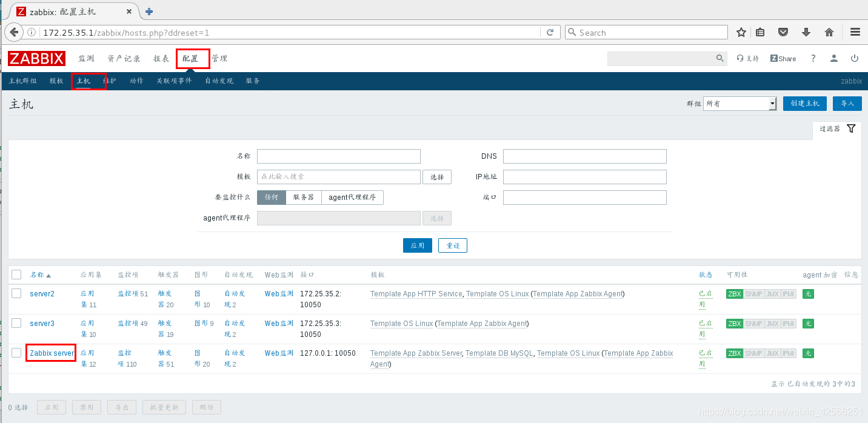Image resolution: width=868 pixels, height=423 pixels.
Task: Open a new browser tab with plus icon
Action: click(x=149, y=12)
